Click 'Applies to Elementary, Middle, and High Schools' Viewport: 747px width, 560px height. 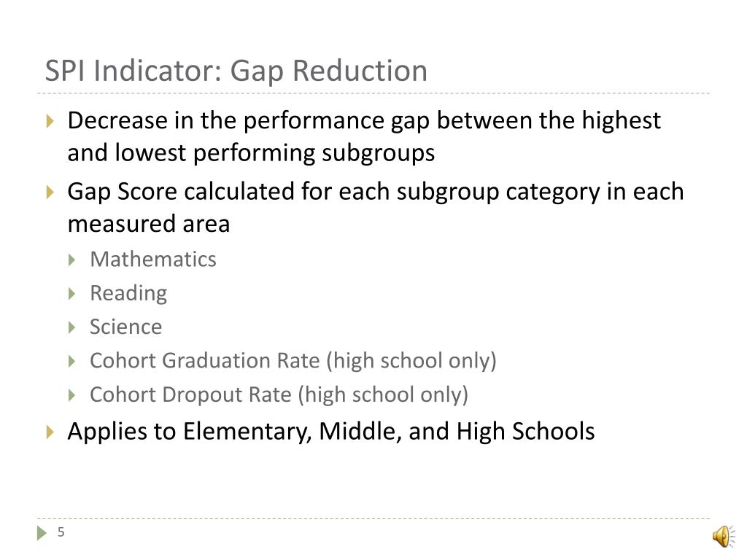[331, 432]
